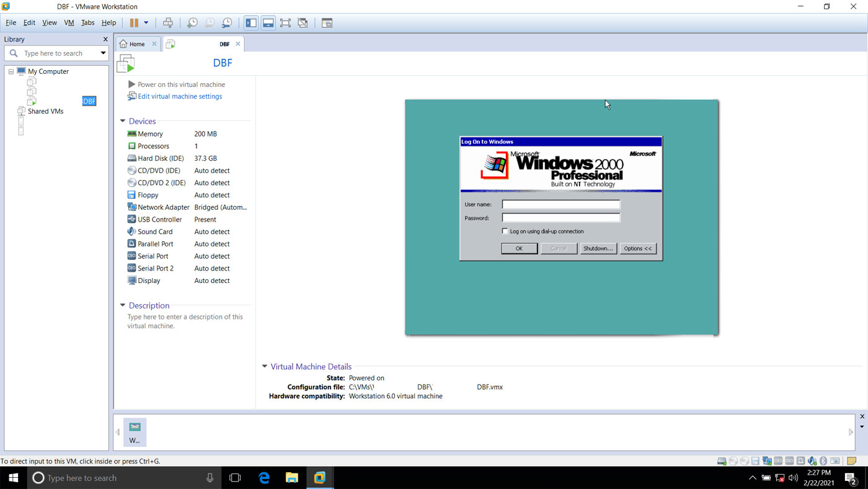Image resolution: width=868 pixels, height=489 pixels.
Task: Open the thumbnail bar options dropdown arrow
Action: (x=862, y=427)
